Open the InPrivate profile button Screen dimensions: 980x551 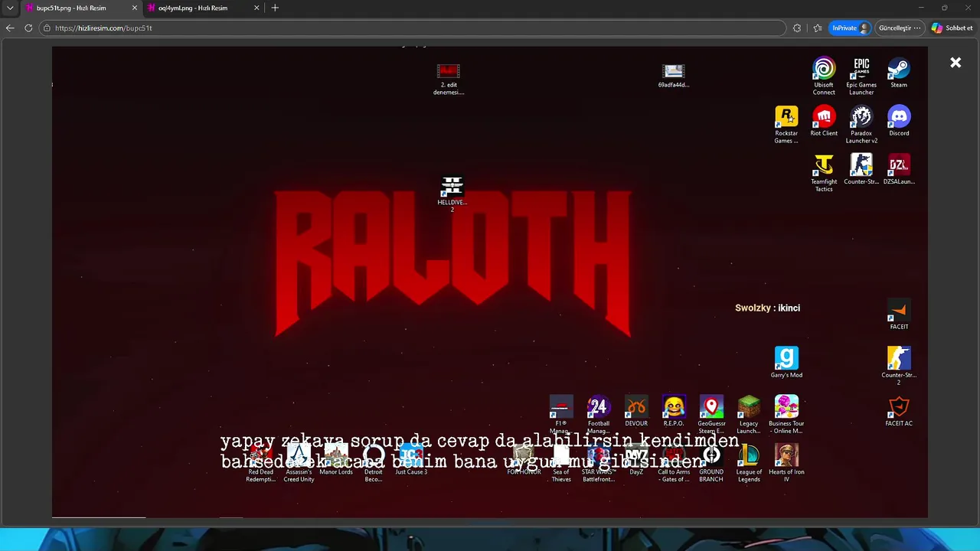pos(850,28)
